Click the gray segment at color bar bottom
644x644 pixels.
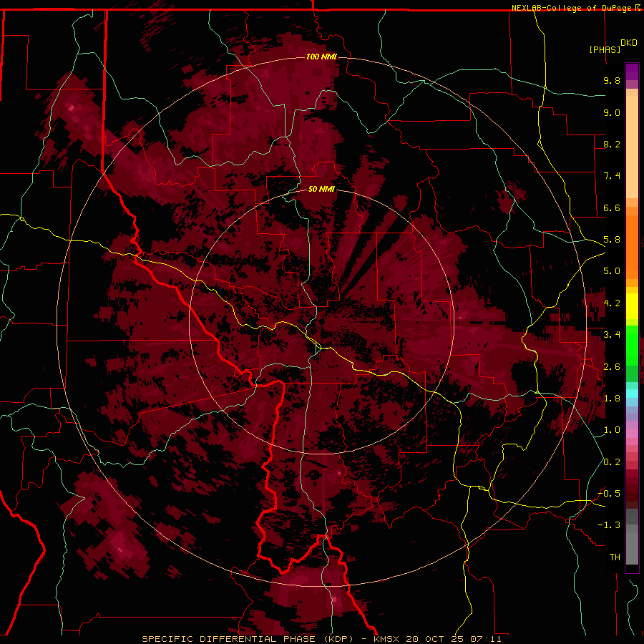[632, 546]
